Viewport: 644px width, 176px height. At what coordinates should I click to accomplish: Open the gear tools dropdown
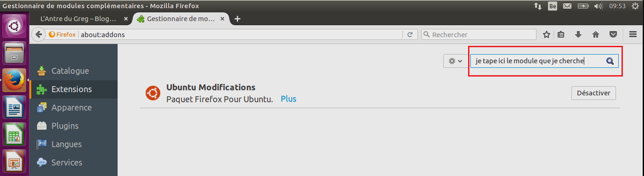click(x=455, y=61)
